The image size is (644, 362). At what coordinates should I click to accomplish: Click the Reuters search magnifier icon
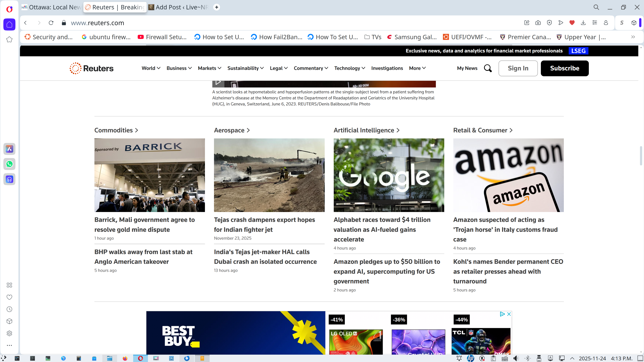(x=488, y=68)
